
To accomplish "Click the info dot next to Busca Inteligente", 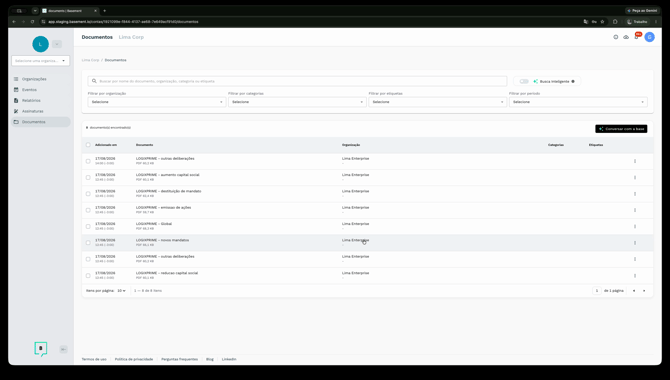I will coord(573,81).
